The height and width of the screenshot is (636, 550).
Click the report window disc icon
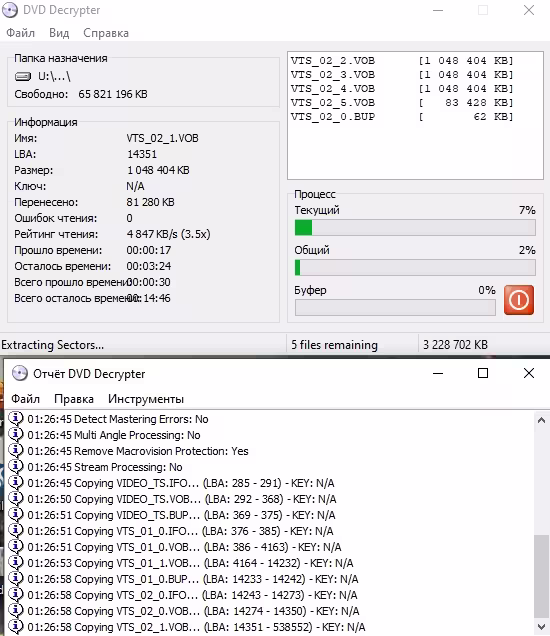click(19, 374)
